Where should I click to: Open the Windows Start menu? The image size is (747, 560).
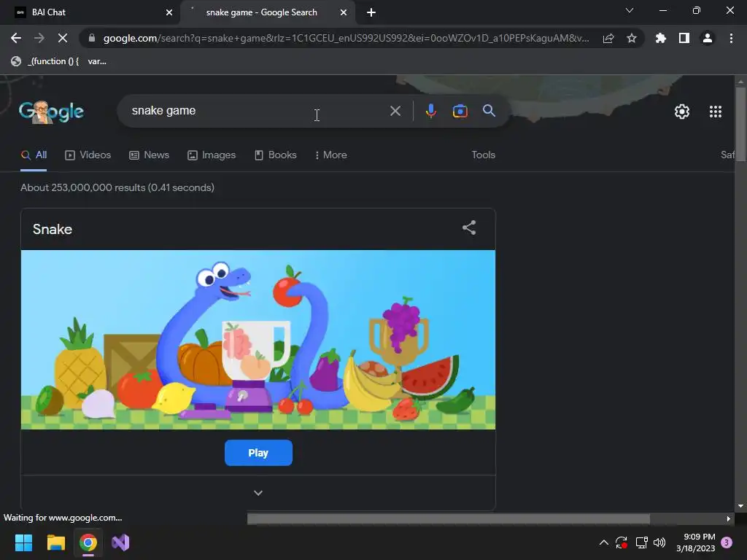point(23,542)
